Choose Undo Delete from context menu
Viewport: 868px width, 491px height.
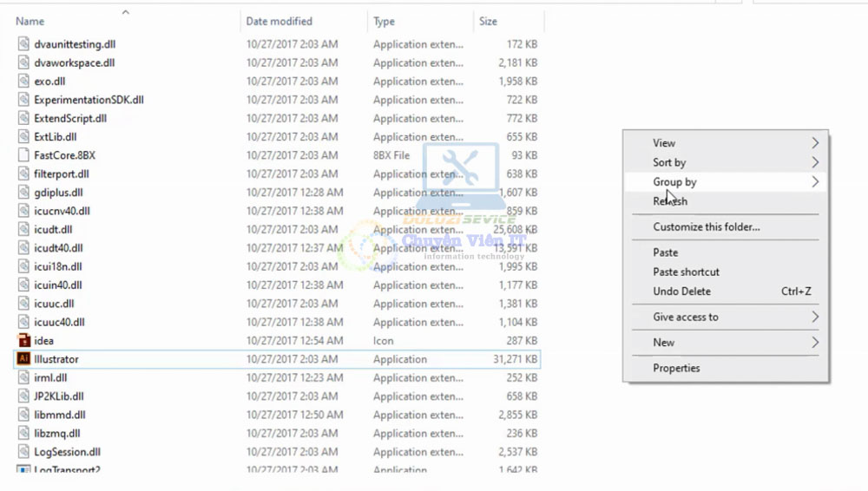pos(681,291)
